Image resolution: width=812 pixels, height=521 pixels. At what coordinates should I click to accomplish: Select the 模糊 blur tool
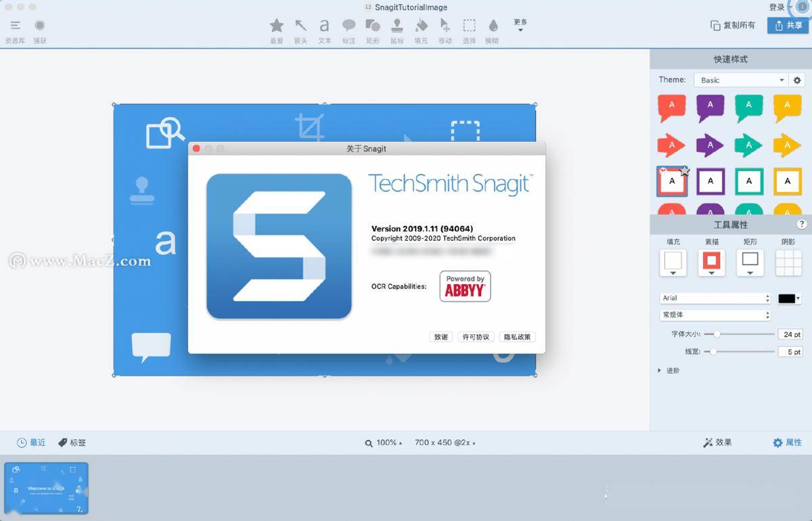coord(493,31)
